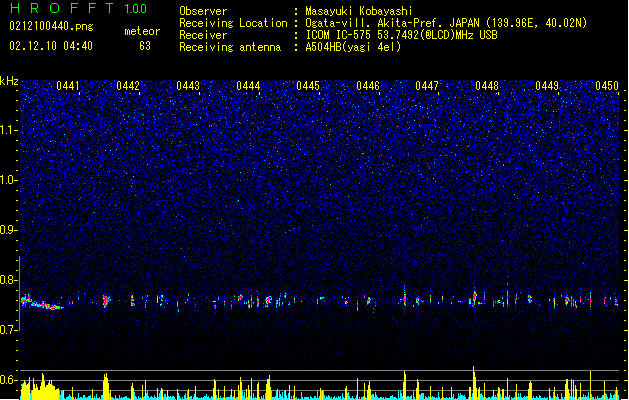629x400 pixels.
Task: Click time marker 0447
Action: point(427,86)
